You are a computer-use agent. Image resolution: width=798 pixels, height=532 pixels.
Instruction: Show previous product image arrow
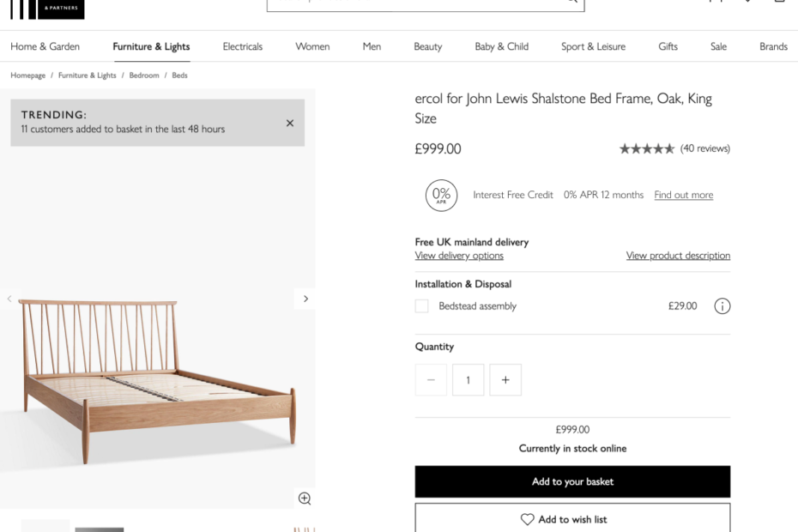pos(9,299)
